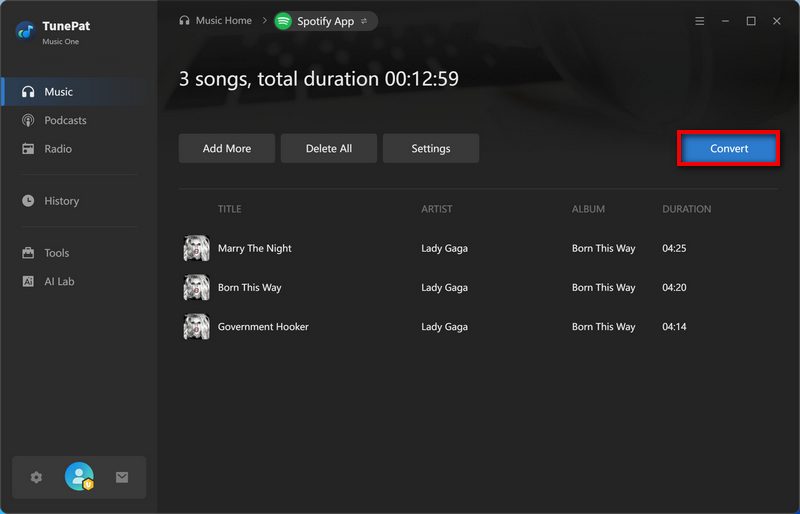Click Government Hooker album thumbnail
Image resolution: width=800 pixels, height=514 pixels.
click(x=196, y=327)
